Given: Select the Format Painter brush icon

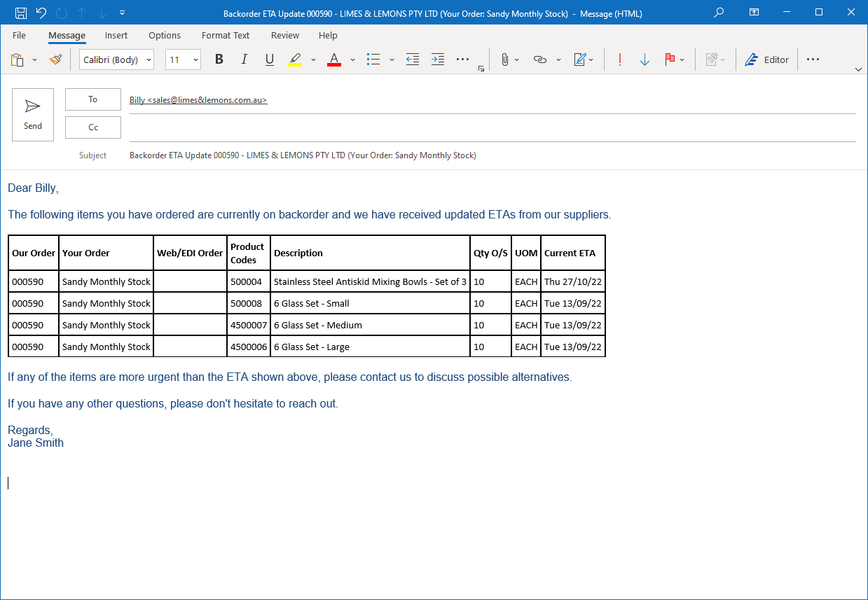Looking at the screenshot, I should coord(56,60).
